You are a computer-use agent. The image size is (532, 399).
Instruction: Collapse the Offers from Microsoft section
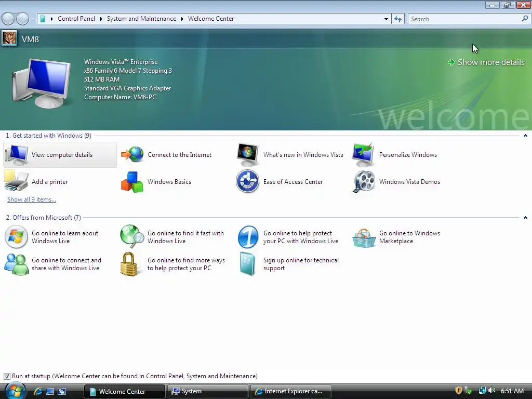click(525, 218)
